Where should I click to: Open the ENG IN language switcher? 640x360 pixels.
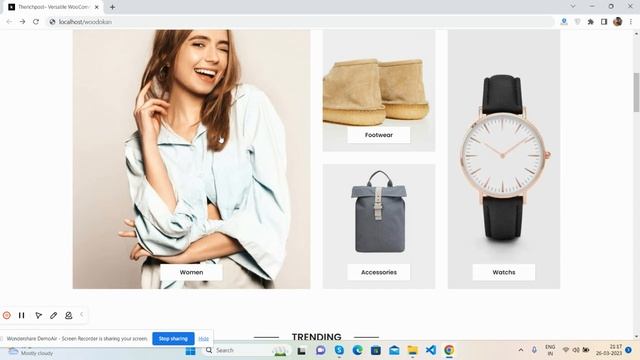[x=550, y=350]
